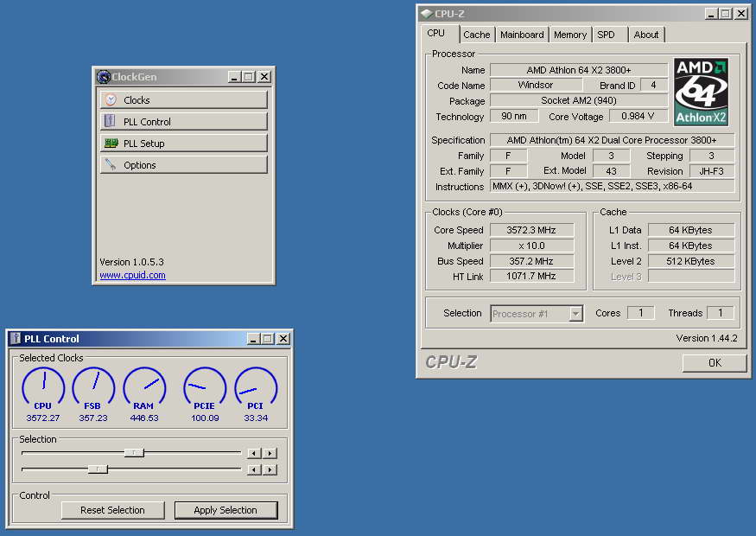Click the Core Voltage value 0.984 V
756x536 pixels.
(638, 116)
